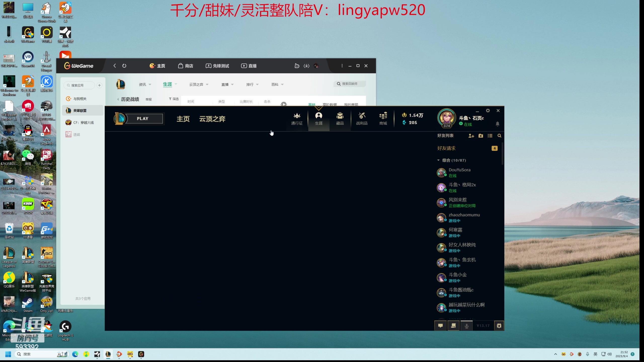Image resolution: width=644 pixels, height=362 pixels.
Task: Open the WeGame more options menu icon
Action: pos(342,66)
